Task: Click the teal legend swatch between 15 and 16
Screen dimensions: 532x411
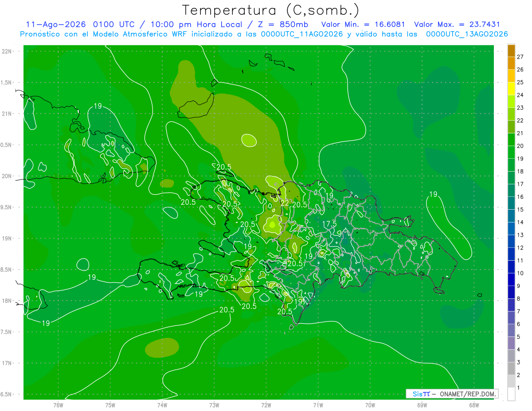Action: click(x=511, y=203)
